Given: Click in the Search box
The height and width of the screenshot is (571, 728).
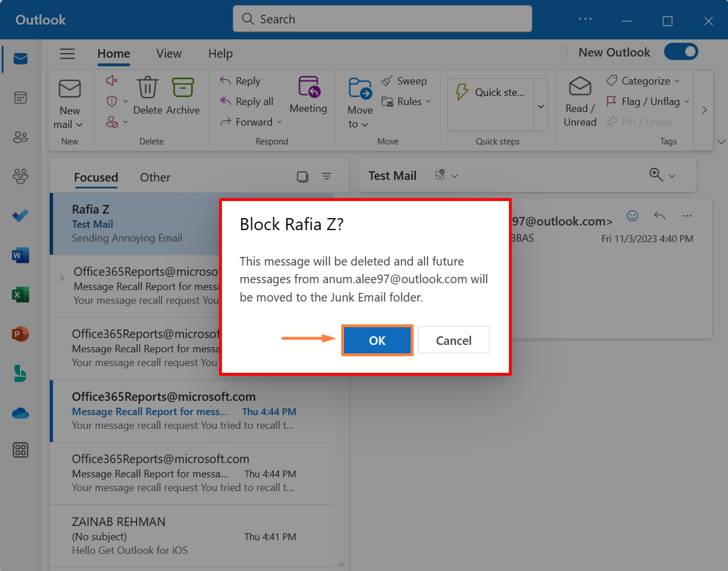Looking at the screenshot, I should pyautogui.click(x=382, y=19).
